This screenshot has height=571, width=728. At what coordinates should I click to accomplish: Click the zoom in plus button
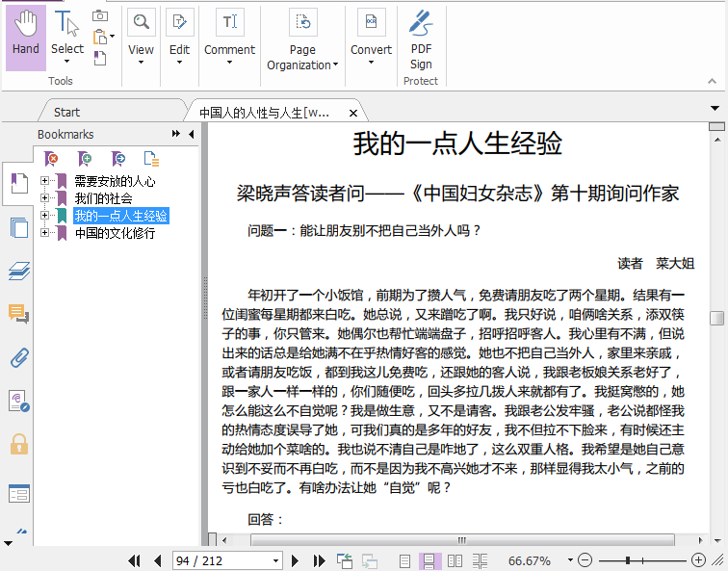coord(699,560)
